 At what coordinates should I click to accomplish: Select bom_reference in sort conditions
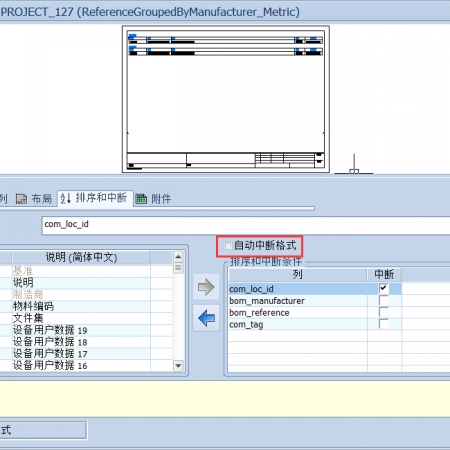click(298, 313)
